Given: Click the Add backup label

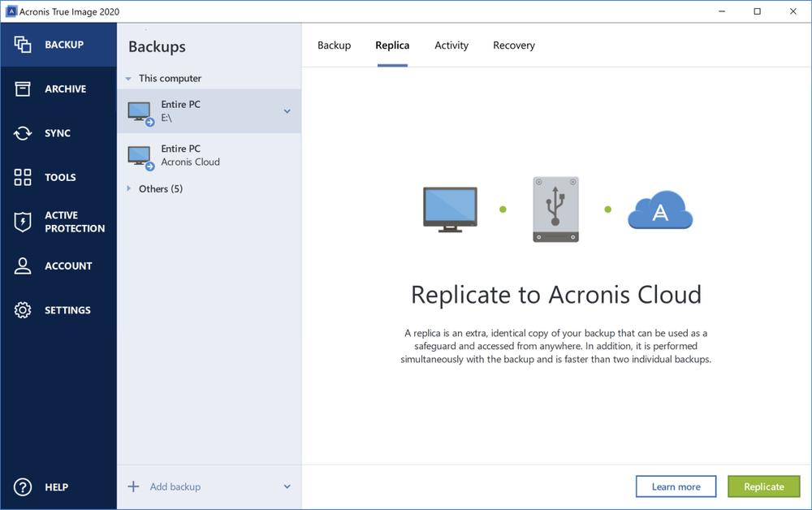Looking at the screenshot, I should [x=175, y=486].
